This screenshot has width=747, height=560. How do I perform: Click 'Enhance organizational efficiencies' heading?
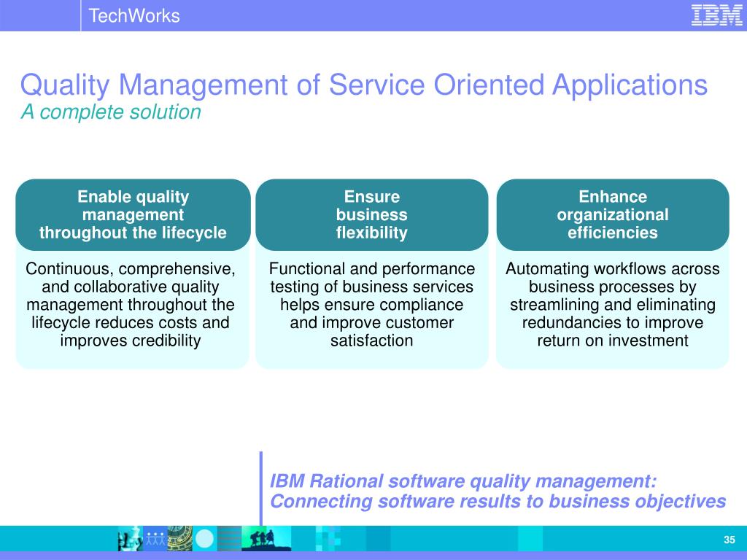(613, 215)
